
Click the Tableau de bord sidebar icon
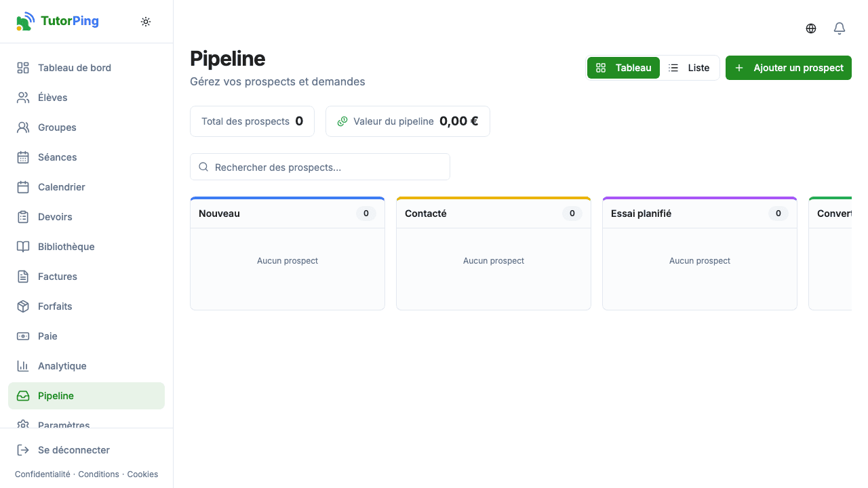click(23, 68)
